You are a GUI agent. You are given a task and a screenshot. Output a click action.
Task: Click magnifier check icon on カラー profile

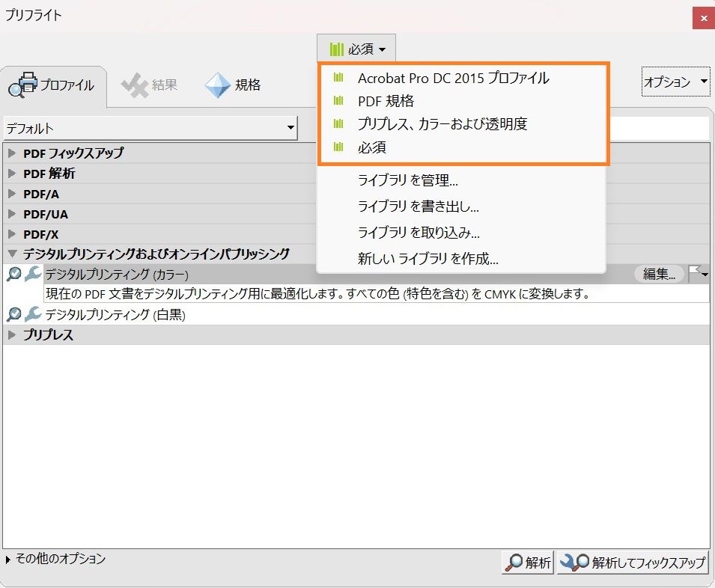tap(14, 275)
